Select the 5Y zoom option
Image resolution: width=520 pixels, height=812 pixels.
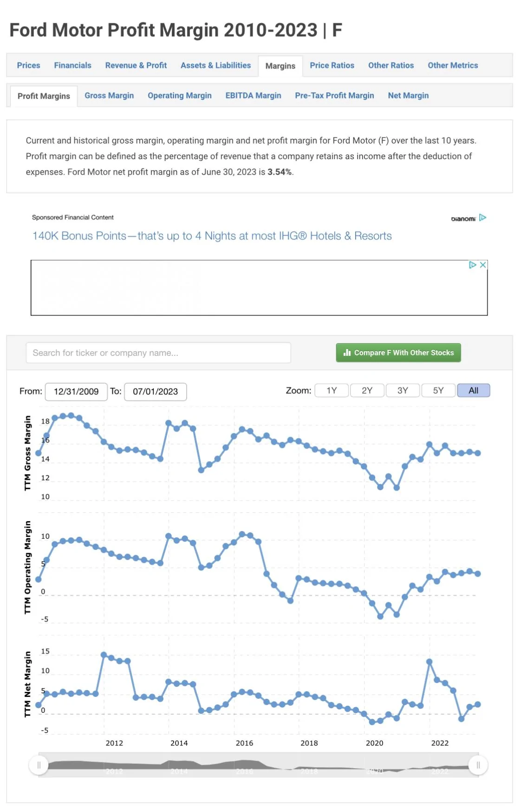(438, 391)
